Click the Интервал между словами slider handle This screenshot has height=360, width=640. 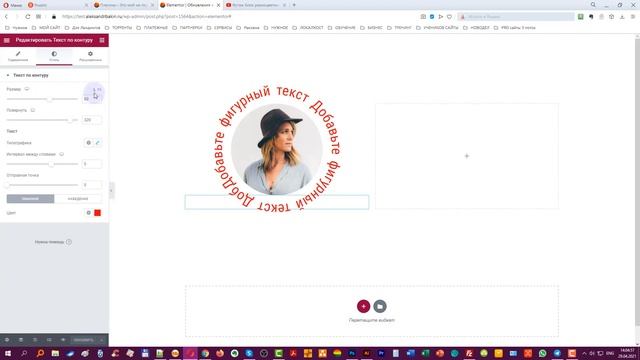click(x=51, y=164)
